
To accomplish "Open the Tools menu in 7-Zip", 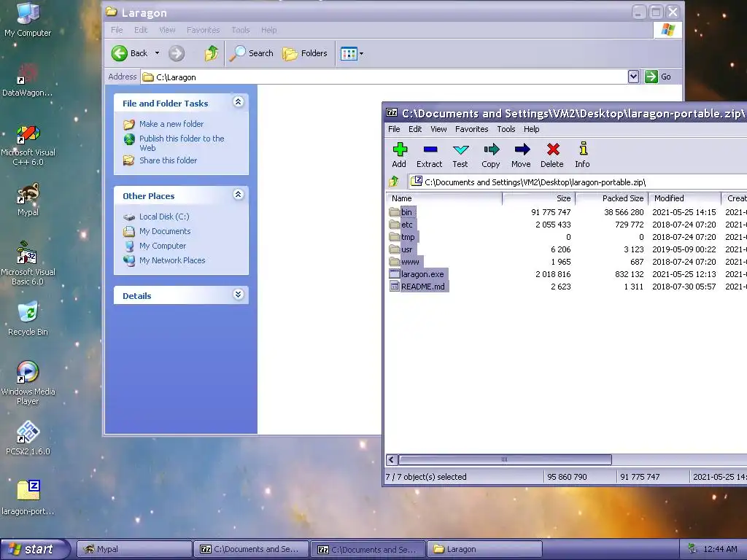I will coord(506,129).
